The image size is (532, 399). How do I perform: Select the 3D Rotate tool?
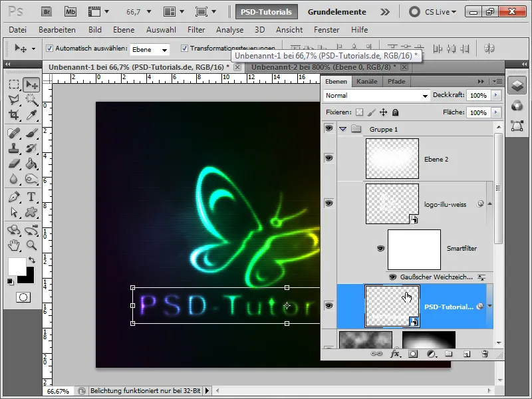(x=14, y=230)
